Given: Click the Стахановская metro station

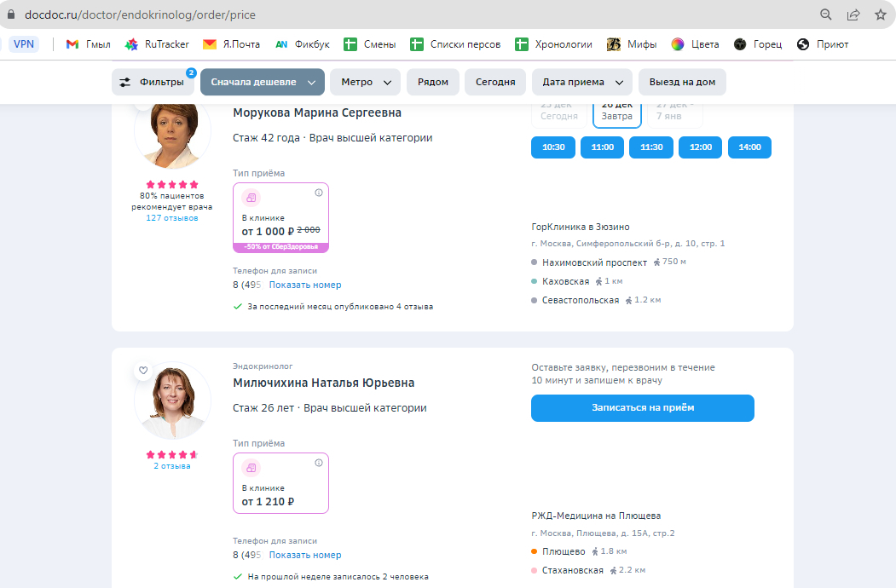Looking at the screenshot, I should [x=573, y=570].
